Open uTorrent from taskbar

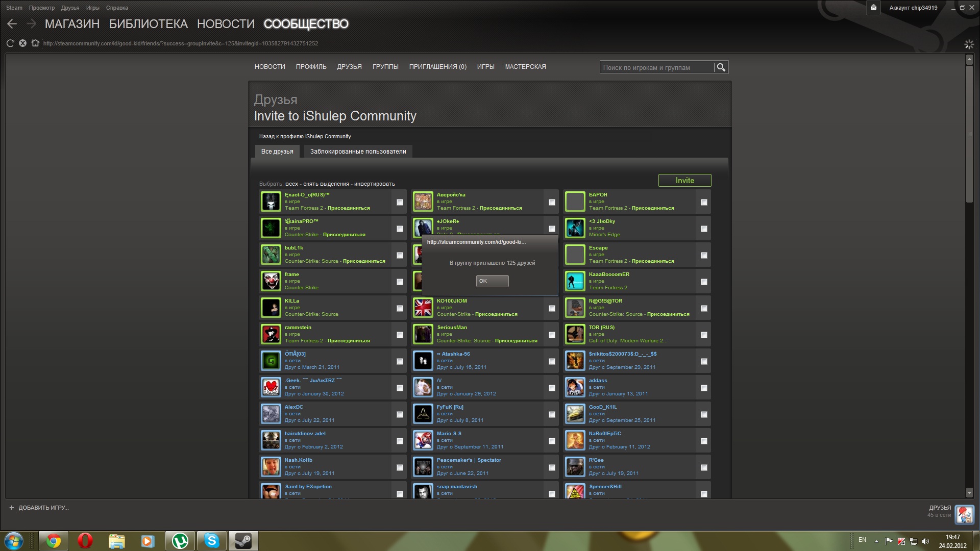tap(180, 541)
